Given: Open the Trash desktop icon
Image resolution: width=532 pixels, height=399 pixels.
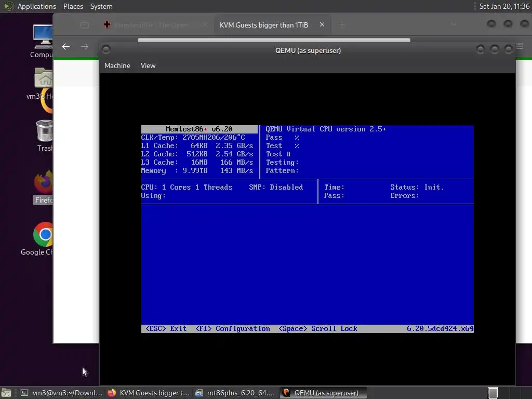Looking at the screenshot, I should coord(45,136).
